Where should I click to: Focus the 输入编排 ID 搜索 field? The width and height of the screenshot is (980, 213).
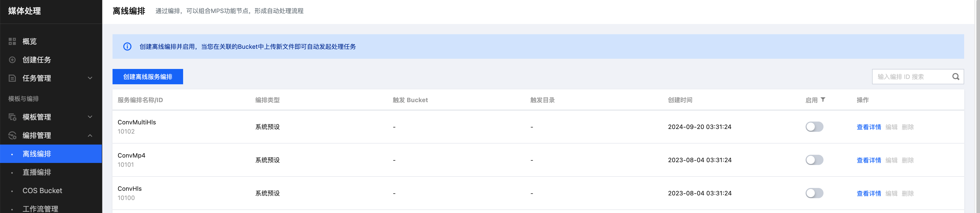(x=911, y=77)
